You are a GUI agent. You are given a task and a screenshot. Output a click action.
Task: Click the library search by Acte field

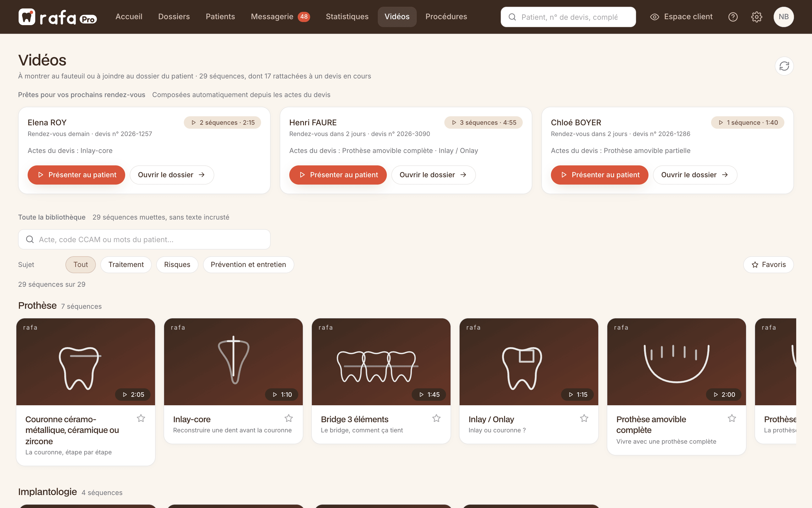(144, 240)
